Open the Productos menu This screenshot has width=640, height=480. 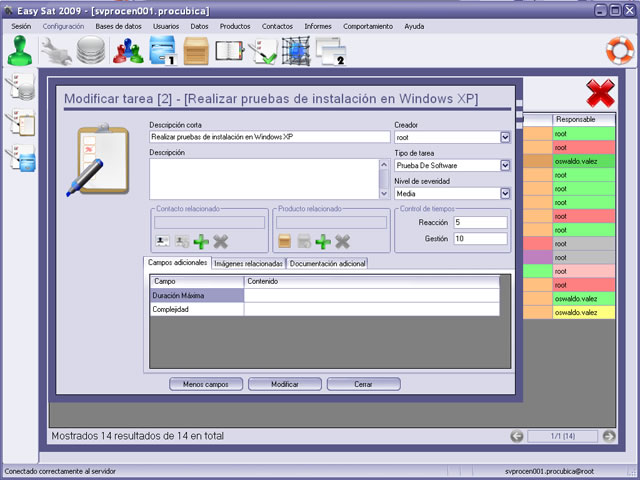[x=235, y=27]
